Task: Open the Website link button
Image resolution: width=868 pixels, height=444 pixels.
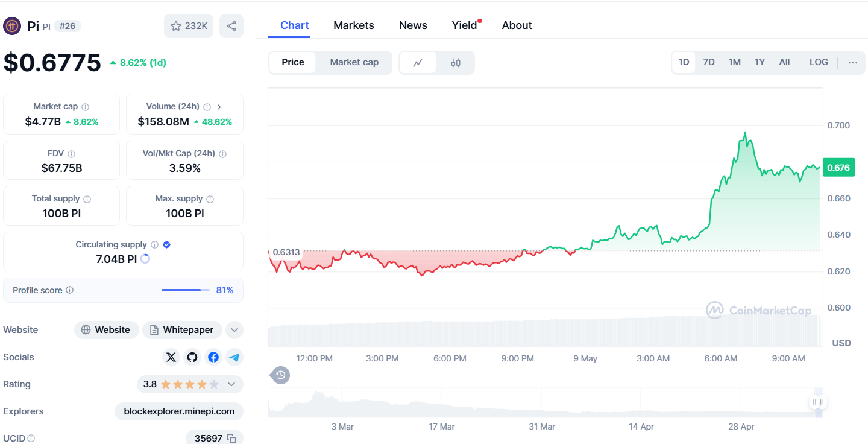Action: 106,330
